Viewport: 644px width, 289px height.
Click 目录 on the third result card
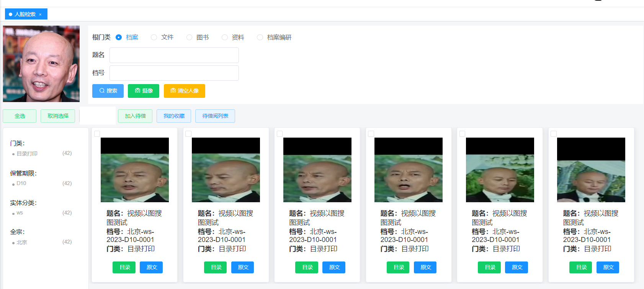[307, 268]
